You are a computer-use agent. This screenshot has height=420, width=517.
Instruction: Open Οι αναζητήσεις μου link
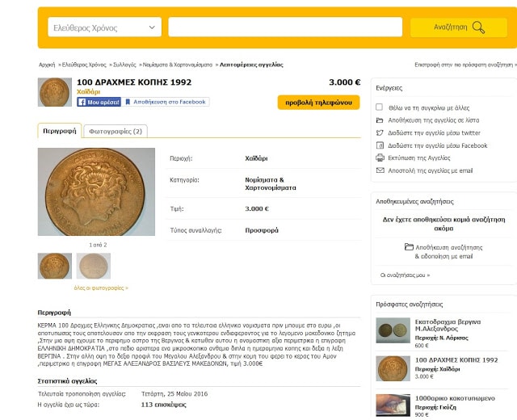tap(405, 275)
